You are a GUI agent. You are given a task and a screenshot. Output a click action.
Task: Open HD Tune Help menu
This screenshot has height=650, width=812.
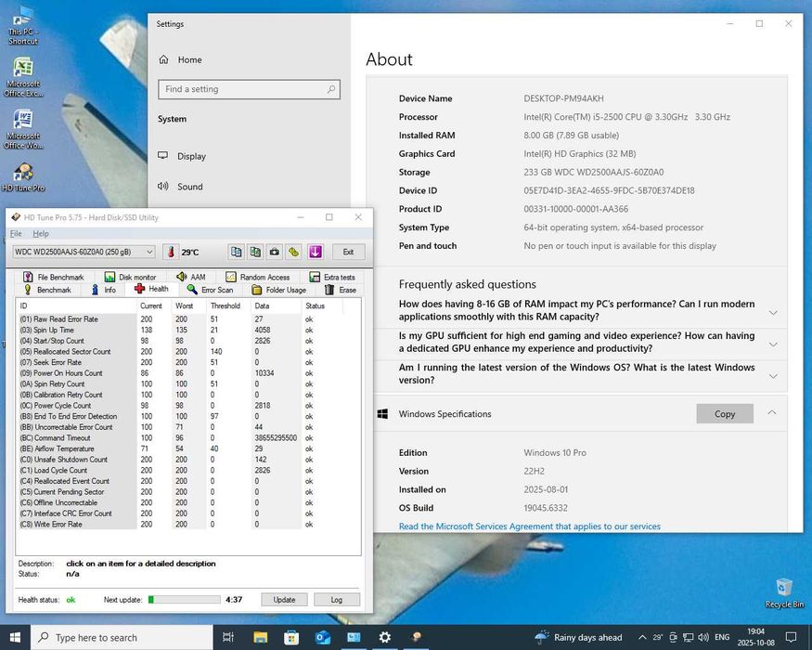click(x=41, y=233)
